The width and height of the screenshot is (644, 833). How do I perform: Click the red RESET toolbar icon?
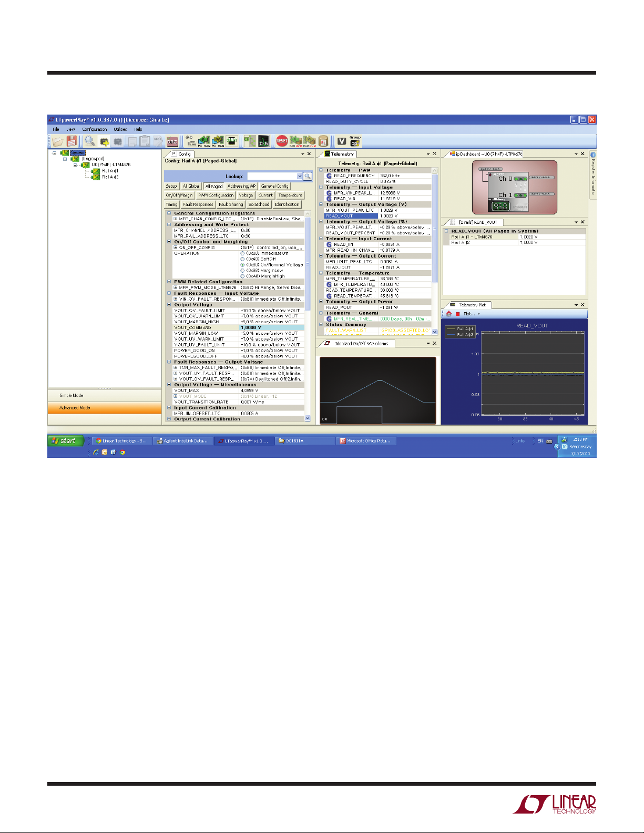coord(282,141)
